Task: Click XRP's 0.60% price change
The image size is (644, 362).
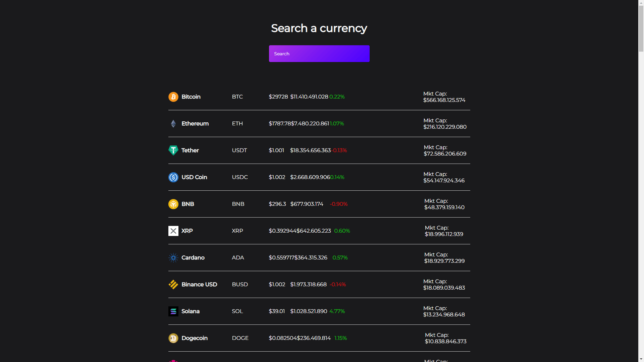Action: [342, 231]
